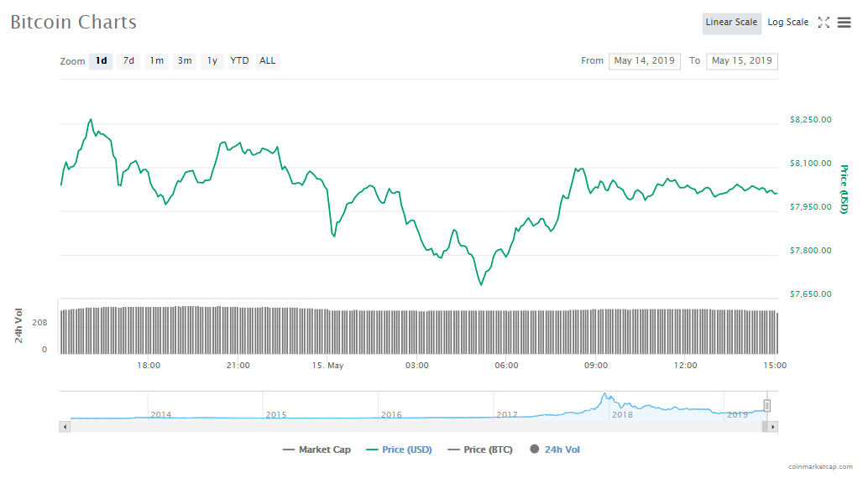868x478 pixels.
Task: Edit the From date field
Action: point(644,61)
